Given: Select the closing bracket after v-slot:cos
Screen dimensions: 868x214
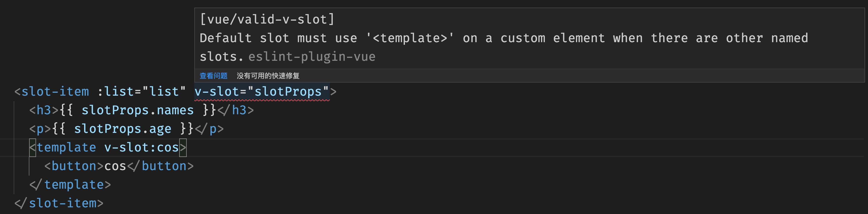Looking at the screenshot, I should pyautogui.click(x=183, y=148).
